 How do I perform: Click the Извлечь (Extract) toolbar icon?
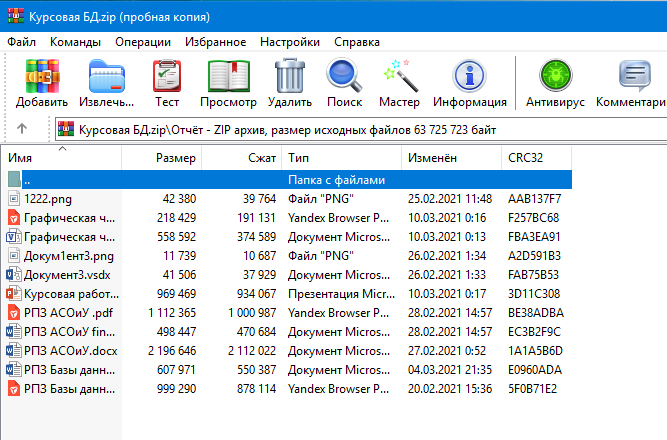(107, 83)
